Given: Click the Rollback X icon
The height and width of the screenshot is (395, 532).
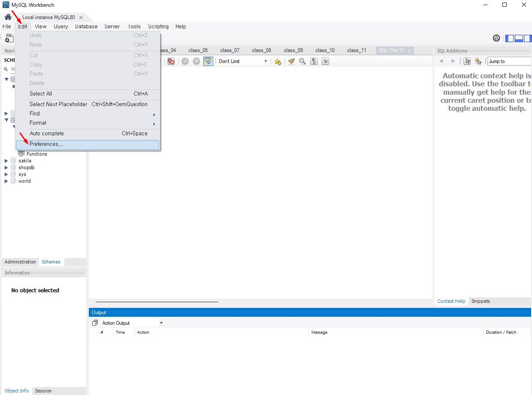Looking at the screenshot, I should [x=196, y=61].
